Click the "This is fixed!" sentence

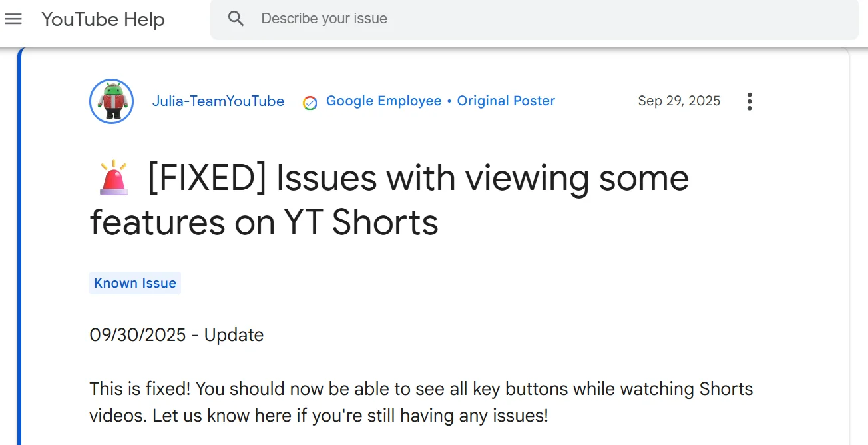click(140, 389)
